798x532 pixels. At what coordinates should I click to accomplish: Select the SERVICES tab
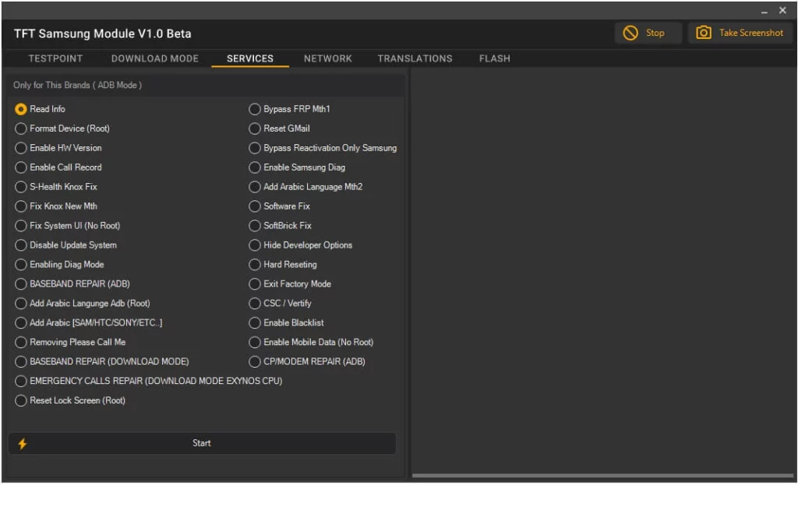[250, 58]
